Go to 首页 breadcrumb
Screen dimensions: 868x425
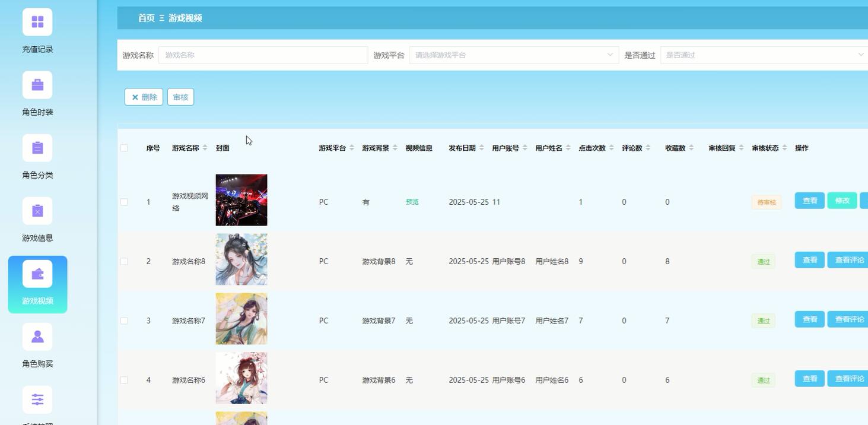(147, 18)
